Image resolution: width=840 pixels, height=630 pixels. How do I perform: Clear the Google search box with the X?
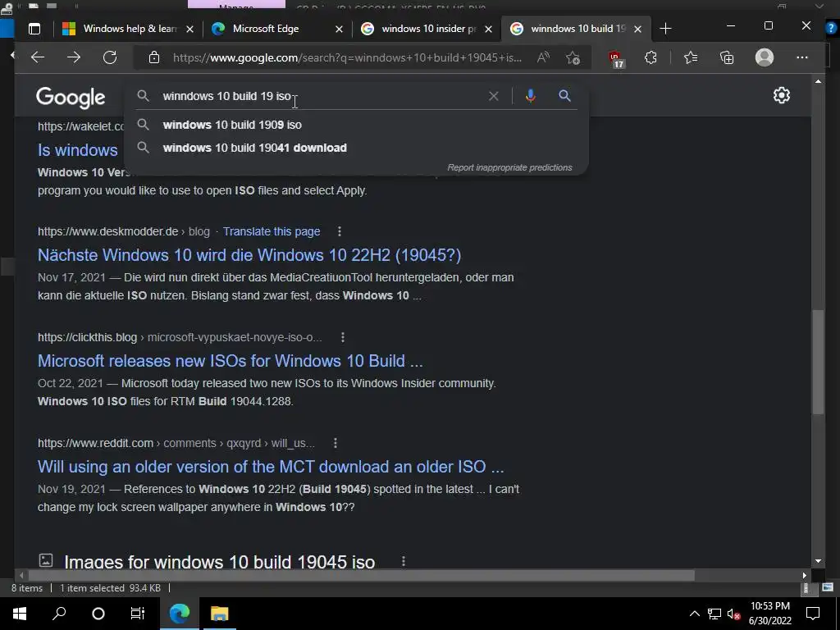493,96
